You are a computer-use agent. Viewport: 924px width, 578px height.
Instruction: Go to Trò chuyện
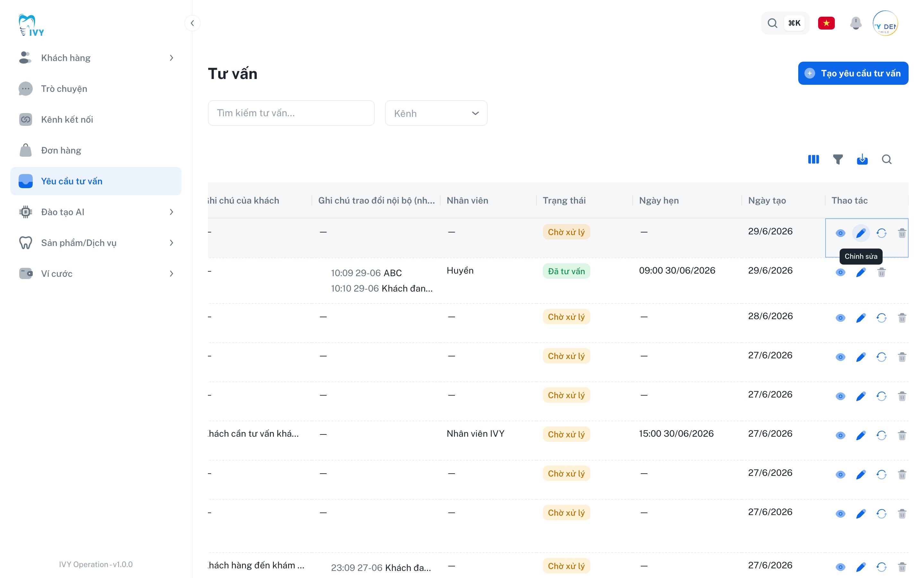click(96, 89)
